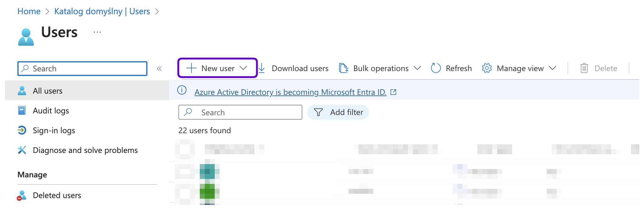Click the Users ellipsis more options

click(97, 32)
